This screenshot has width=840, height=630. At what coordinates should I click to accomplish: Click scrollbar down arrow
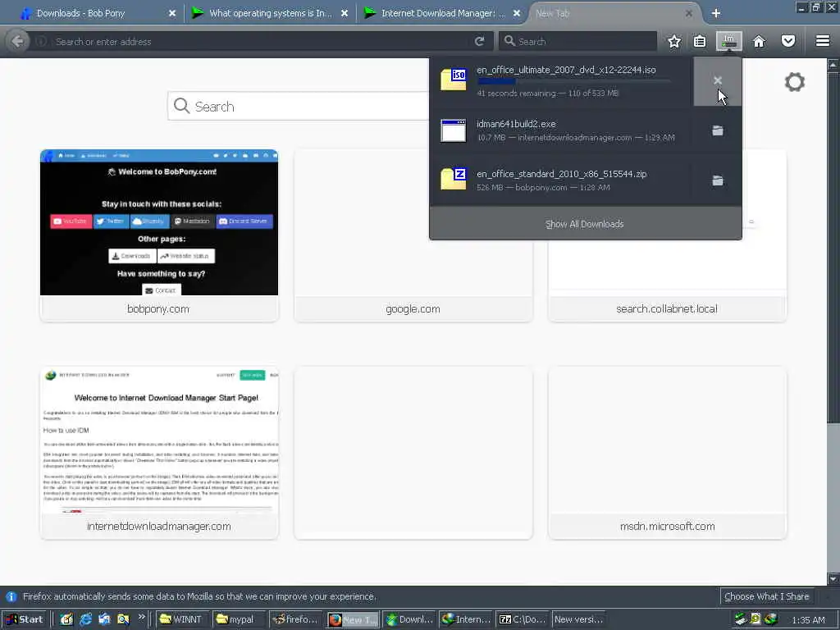pyautogui.click(x=833, y=578)
